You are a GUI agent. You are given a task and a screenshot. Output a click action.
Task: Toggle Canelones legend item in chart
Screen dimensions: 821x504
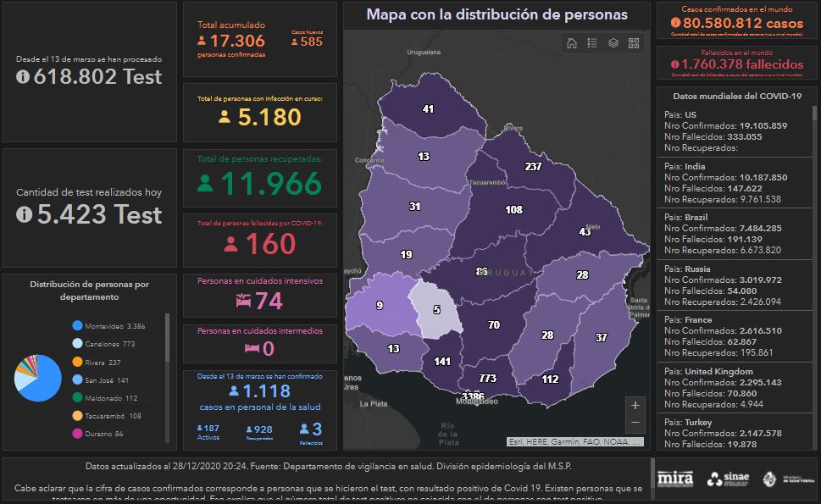[108, 343]
